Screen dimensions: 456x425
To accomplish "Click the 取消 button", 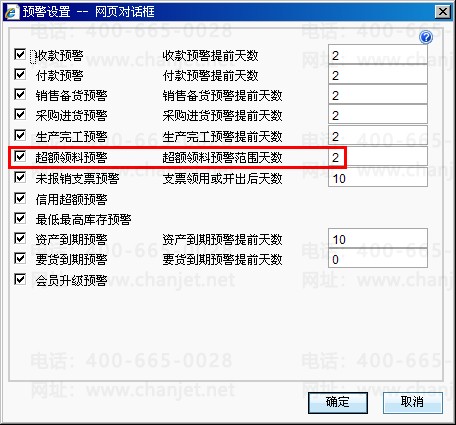I will 413,403.
